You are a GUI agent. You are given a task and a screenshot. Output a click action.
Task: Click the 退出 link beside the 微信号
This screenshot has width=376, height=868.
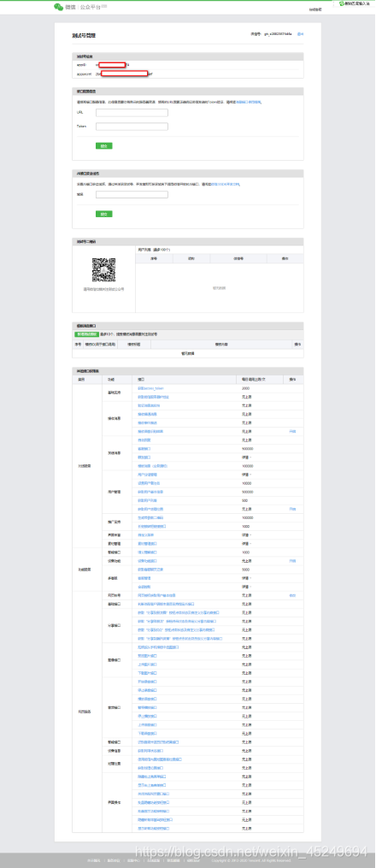point(301,34)
